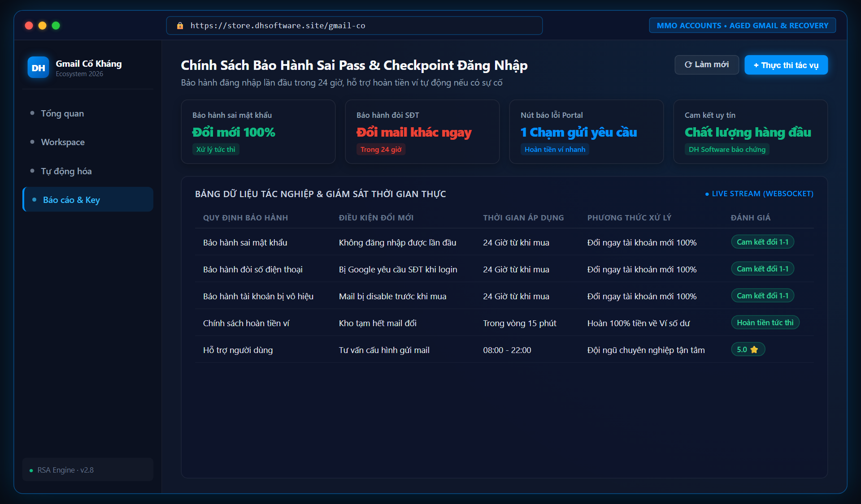Select Chính sách hoàn tiền ví cell
The width and height of the screenshot is (861, 504).
(x=246, y=323)
